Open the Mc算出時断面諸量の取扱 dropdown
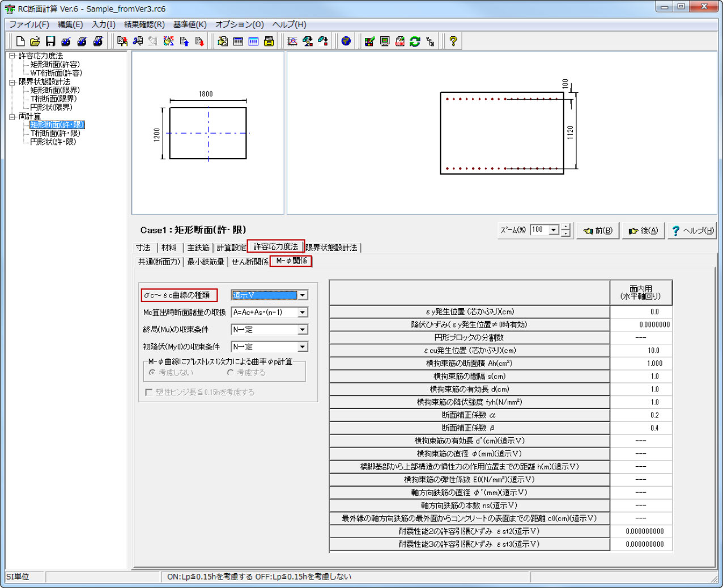The image size is (723, 588). (x=303, y=313)
